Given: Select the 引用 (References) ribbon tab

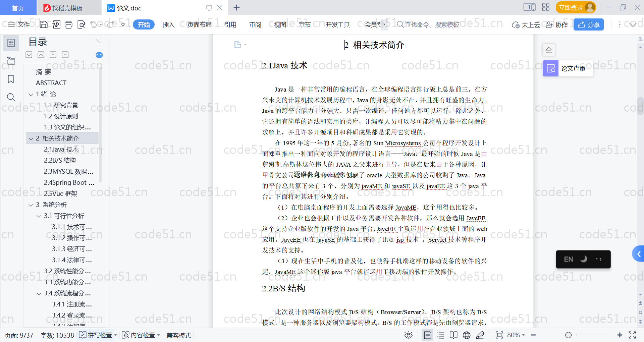Looking at the screenshot, I should click(x=230, y=24).
